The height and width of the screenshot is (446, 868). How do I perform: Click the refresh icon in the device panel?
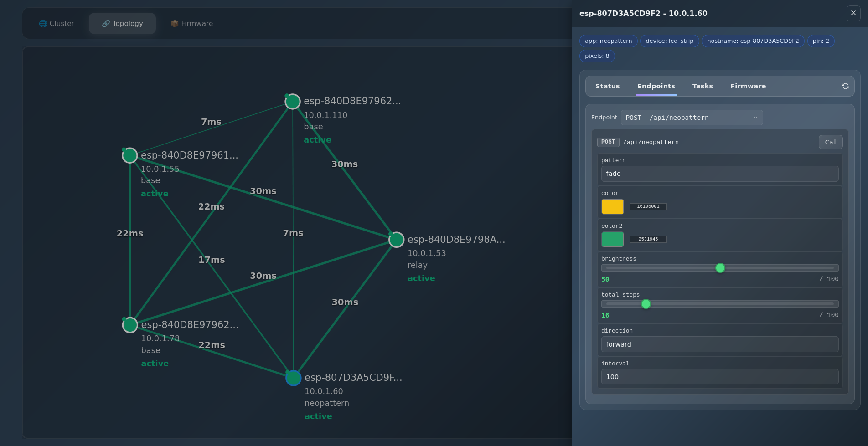pyautogui.click(x=845, y=86)
